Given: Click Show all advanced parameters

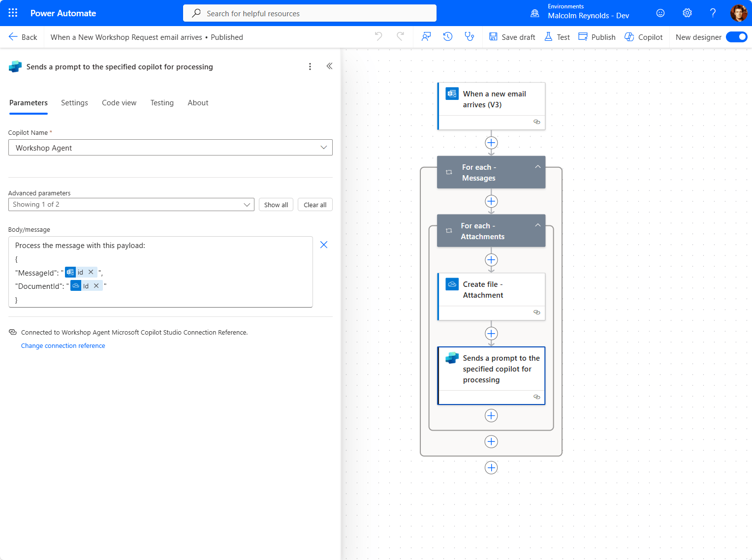Looking at the screenshot, I should (276, 205).
